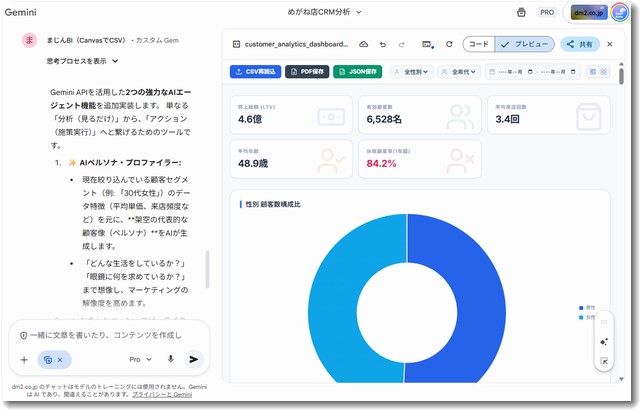This screenshot has height=410, width=640.
Task: Click the archive box icon near PRO
Action: [521, 12]
